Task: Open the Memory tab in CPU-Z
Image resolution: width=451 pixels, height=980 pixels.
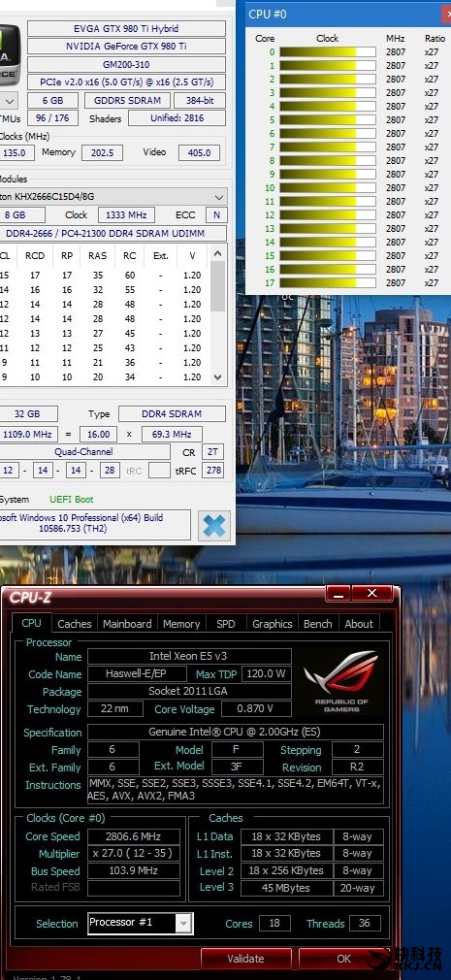Action: (x=181, y=623)
